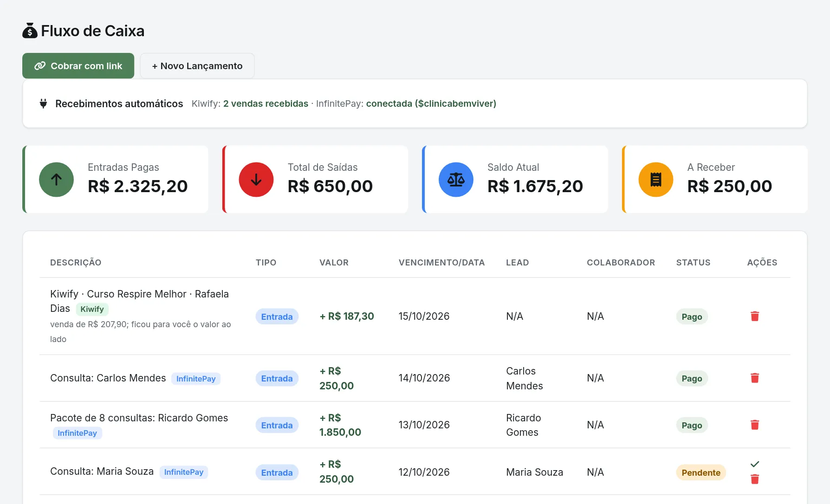Click the orange receipt A Receber icon

(x=656, y=180)
